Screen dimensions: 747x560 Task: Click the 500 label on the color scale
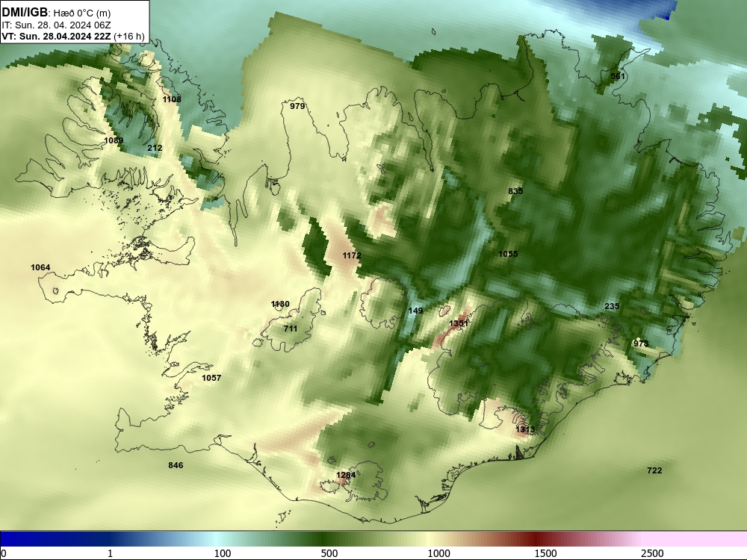(329, 553)
